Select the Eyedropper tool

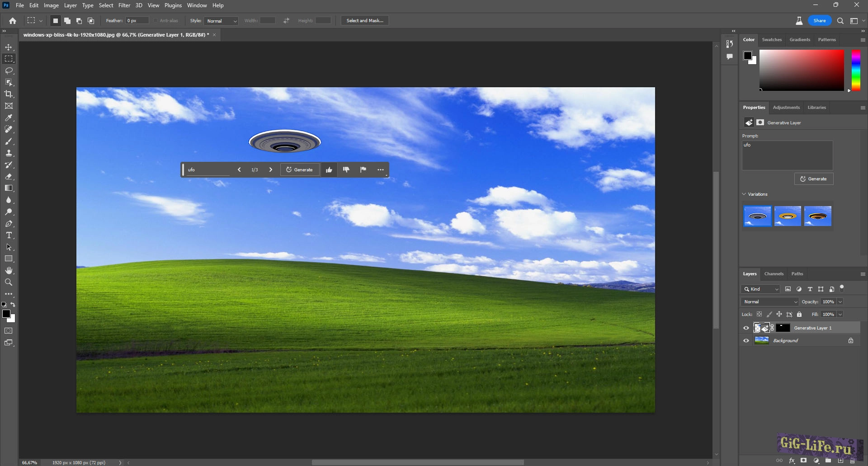click(x=9, y=118)
